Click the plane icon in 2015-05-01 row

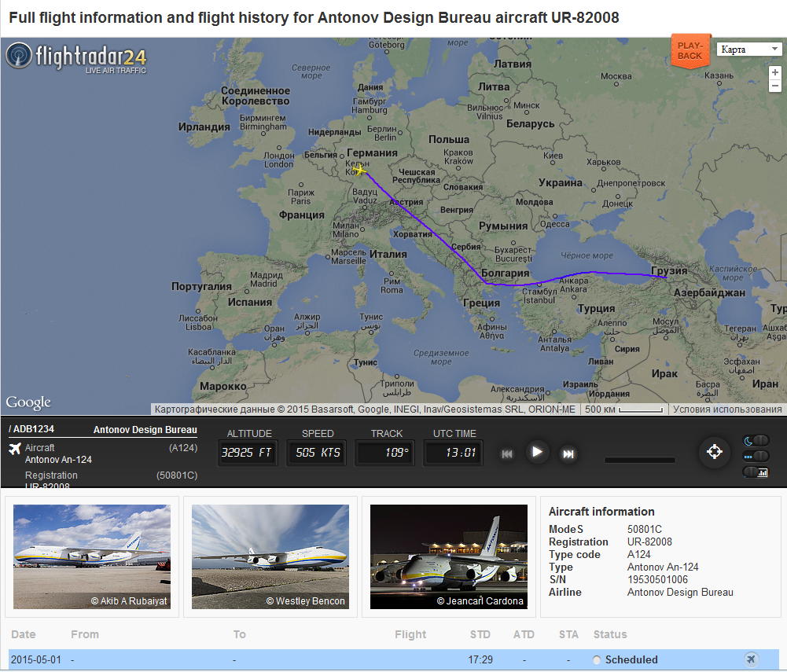(751, 659)
